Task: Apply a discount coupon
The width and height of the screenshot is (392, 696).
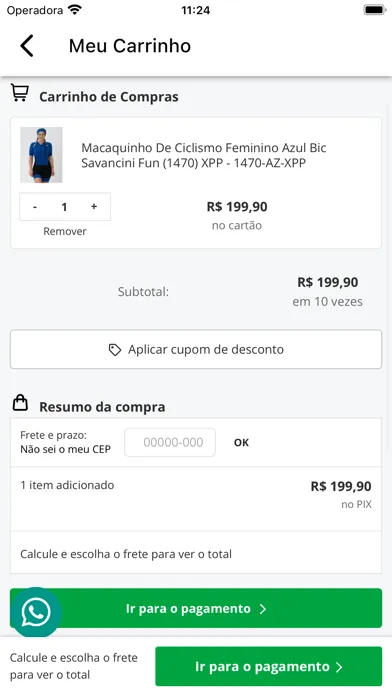Action: pos(196,349)
